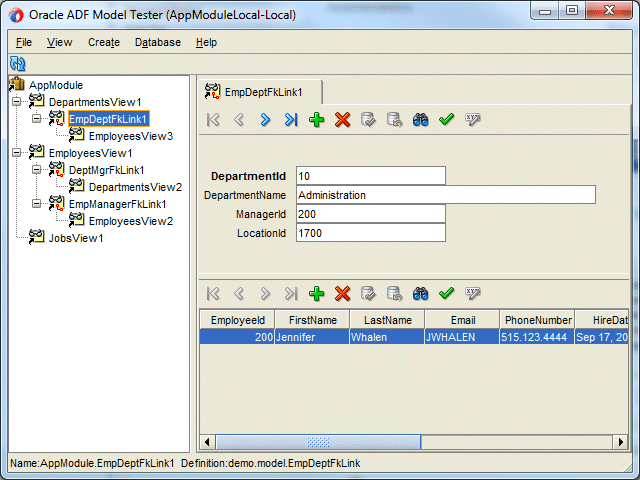Screen dimensions: 640x480
Task: Click the JWHALEN email cell
Action: (462, 337)
